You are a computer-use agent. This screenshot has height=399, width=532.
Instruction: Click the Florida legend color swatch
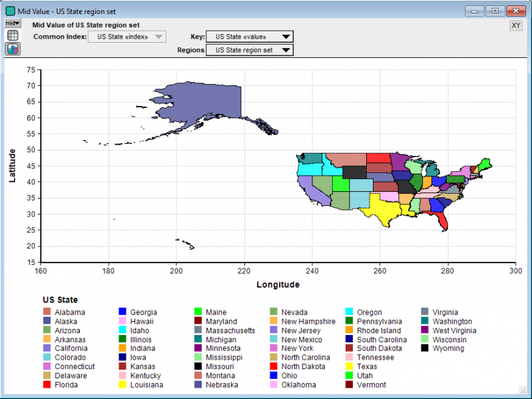47,384
